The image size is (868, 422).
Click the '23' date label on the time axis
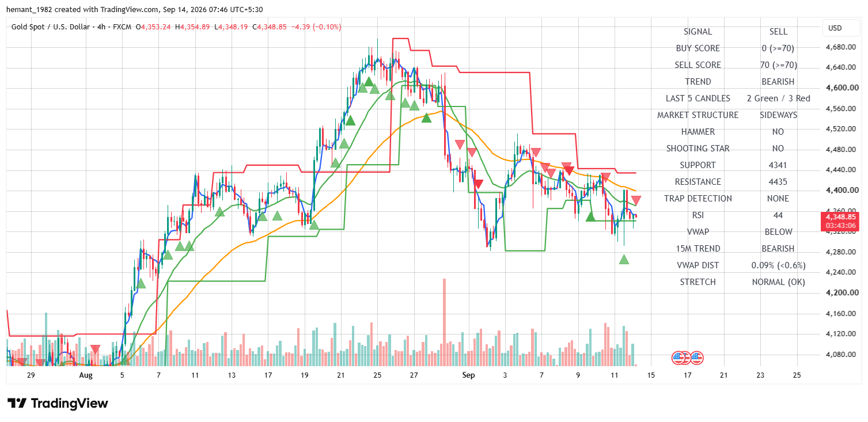coord(760,375)
